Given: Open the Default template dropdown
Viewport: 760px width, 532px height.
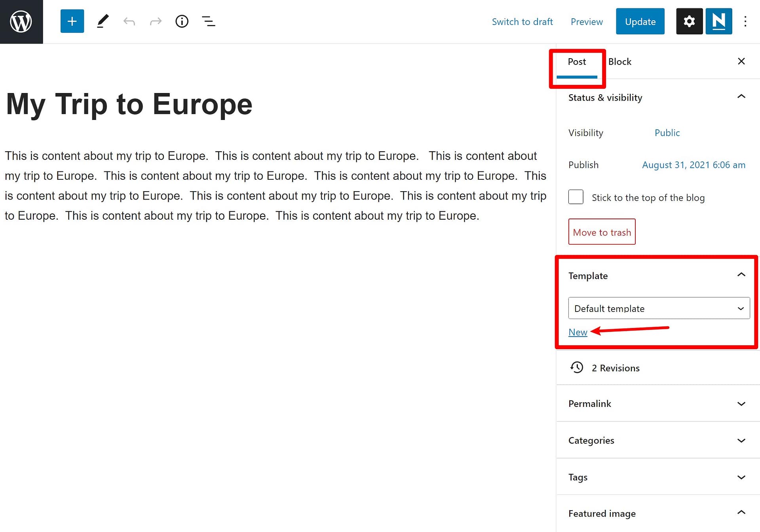Looking at the screenshot, I should click(x=658, y=308).
